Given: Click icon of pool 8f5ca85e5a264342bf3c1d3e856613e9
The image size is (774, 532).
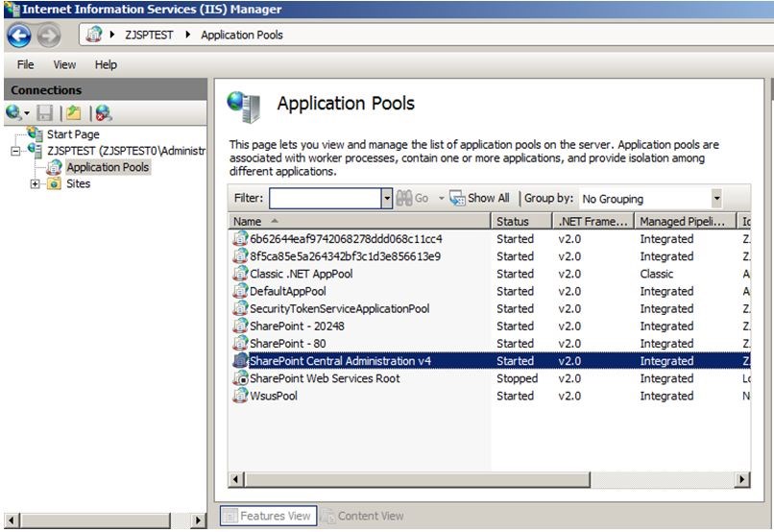Looking at the screenshot, I should click(240, 256).
